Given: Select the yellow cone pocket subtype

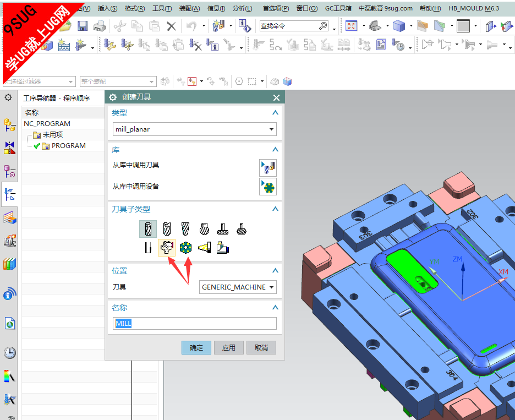Looking at the screenshot, I should coord(204,248).
